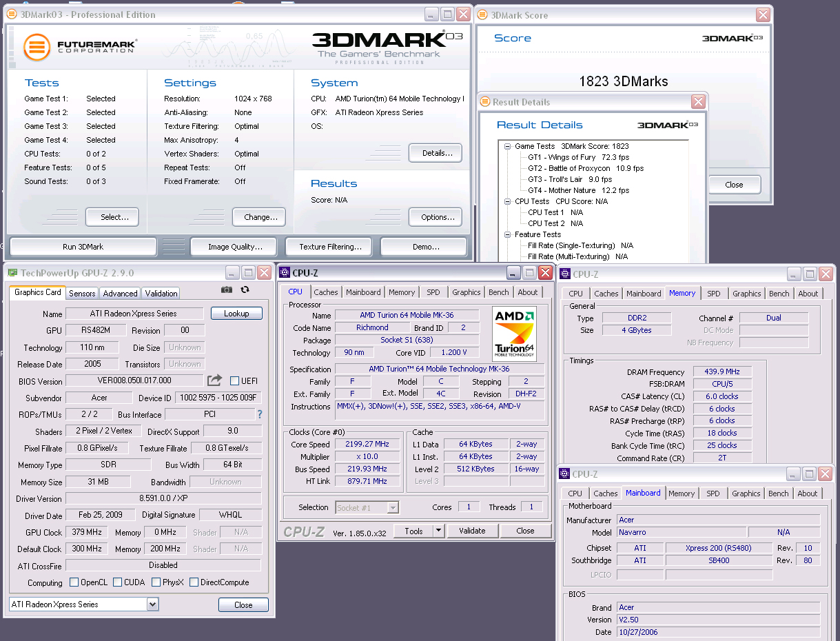
Task: Click the AMD Turion 64 logo image
Action: click(515, 334)
